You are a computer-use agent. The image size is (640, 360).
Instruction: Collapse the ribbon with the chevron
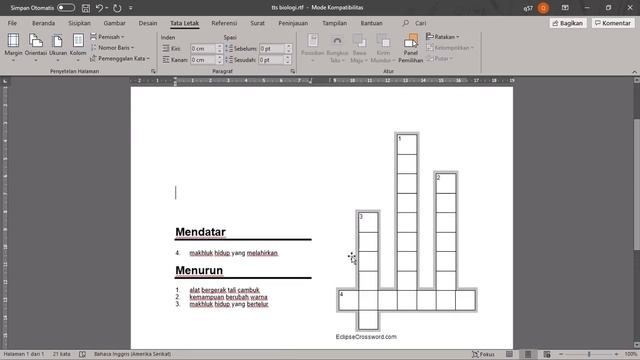click(x=634, y=71)
